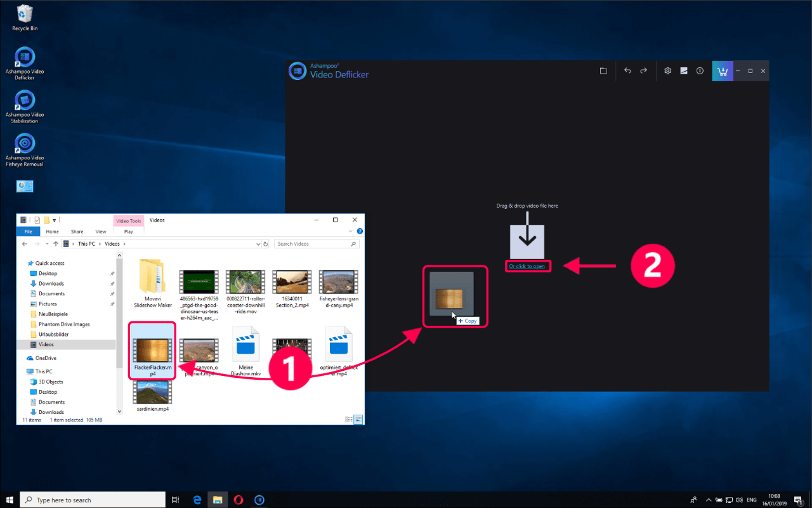Expand the address bar history dropdown
This screenshot has width=812, height=508.
coord(258,244)
